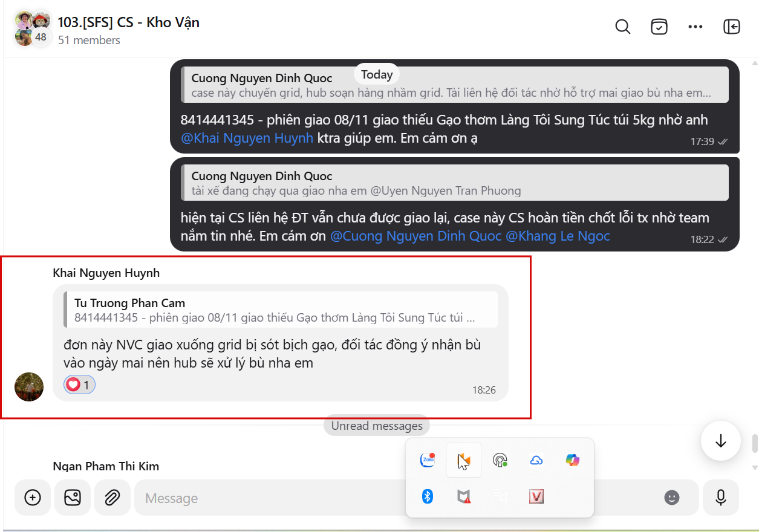Click the scrollbar down arrow
Viewport: 759px width, 532px height.
tap(754, 467)
